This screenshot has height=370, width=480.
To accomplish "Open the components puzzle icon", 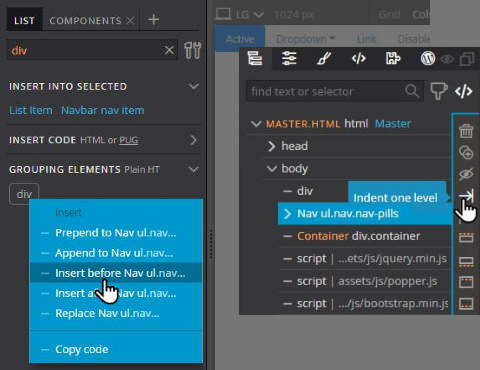I will 393,59.
